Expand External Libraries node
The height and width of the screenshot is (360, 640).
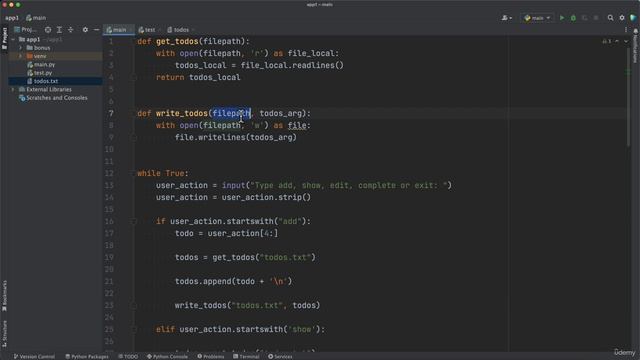13,89
